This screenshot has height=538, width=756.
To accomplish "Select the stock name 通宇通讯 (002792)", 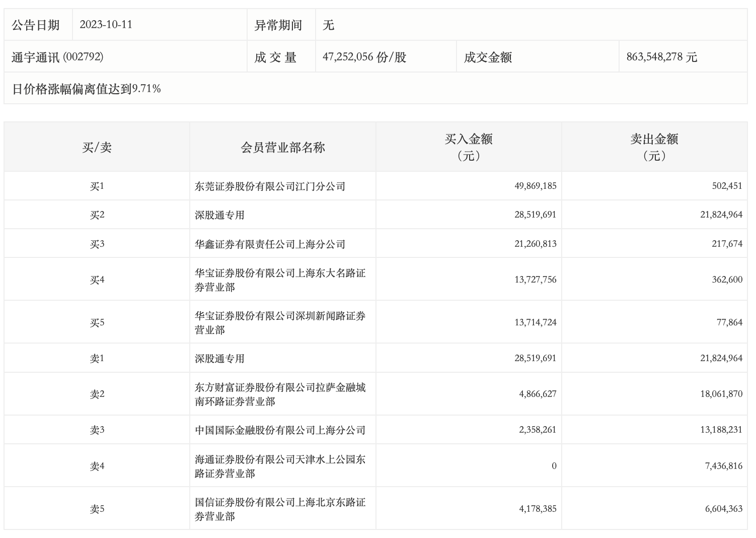I will tap(57, 57).
